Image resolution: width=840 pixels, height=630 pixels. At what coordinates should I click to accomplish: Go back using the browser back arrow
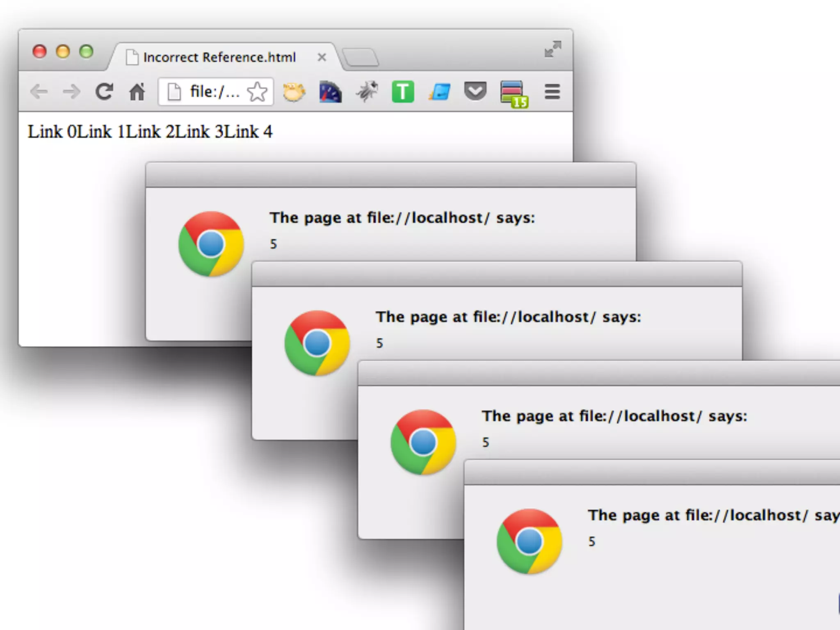(39, 91)
